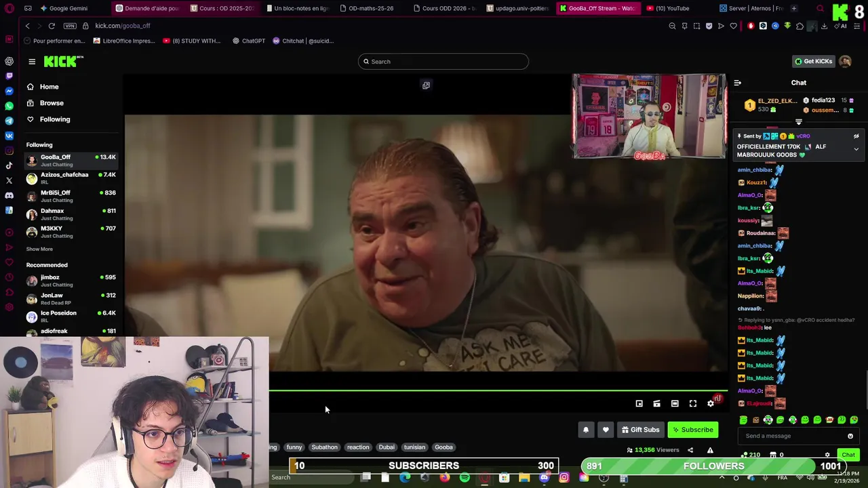The image size is (868, 488).
Task: Follow the channel with the heart button
Action: pos(606,430)
